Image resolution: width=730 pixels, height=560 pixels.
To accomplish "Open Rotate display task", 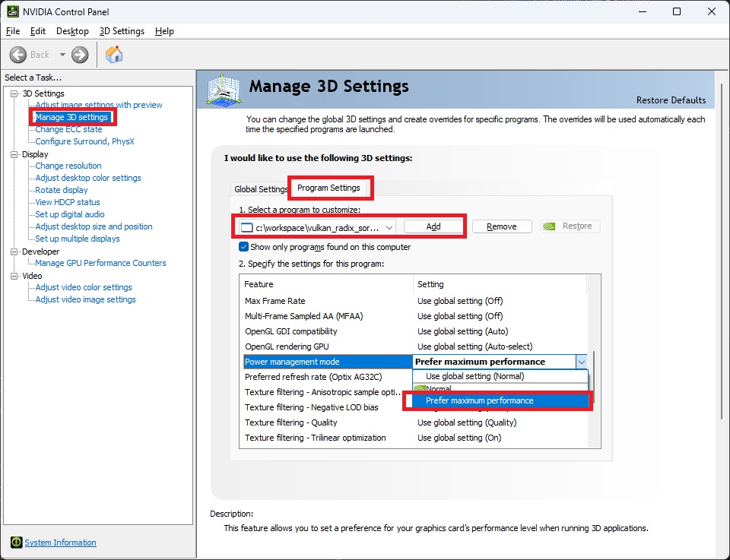I will [x=62, y=190].
